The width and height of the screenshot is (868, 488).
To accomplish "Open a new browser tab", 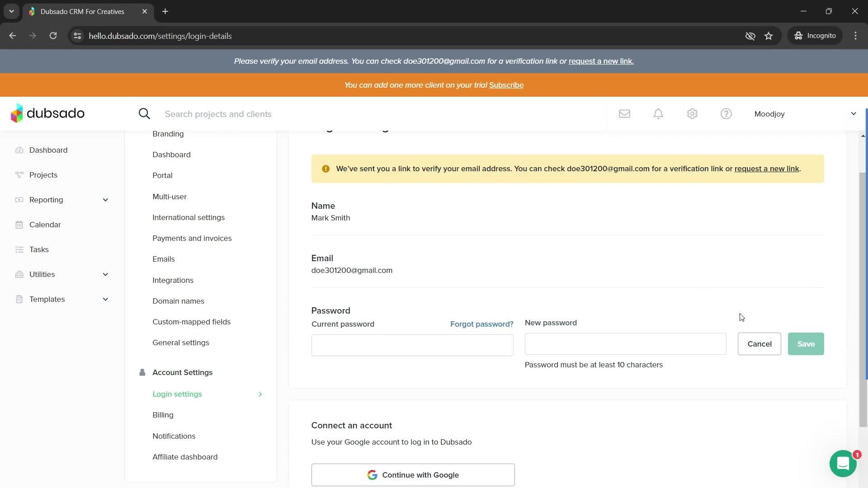I will coord(165,11).
